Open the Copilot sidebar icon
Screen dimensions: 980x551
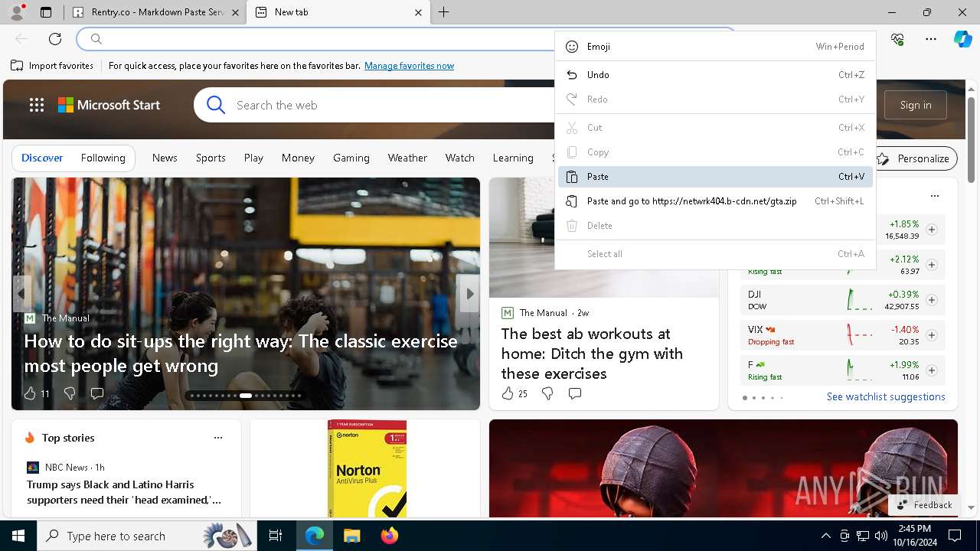click(x=962, y=39)
